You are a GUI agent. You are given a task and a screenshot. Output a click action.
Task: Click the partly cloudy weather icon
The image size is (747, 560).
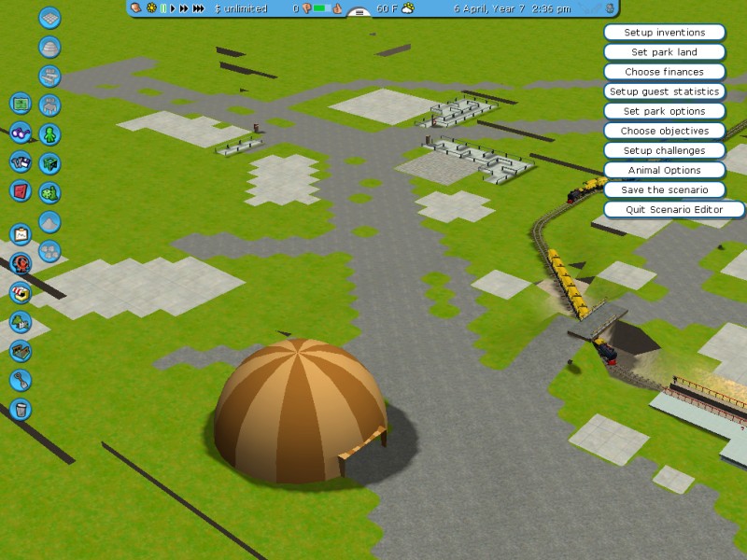pyautogui.click(x=408, y=8)
